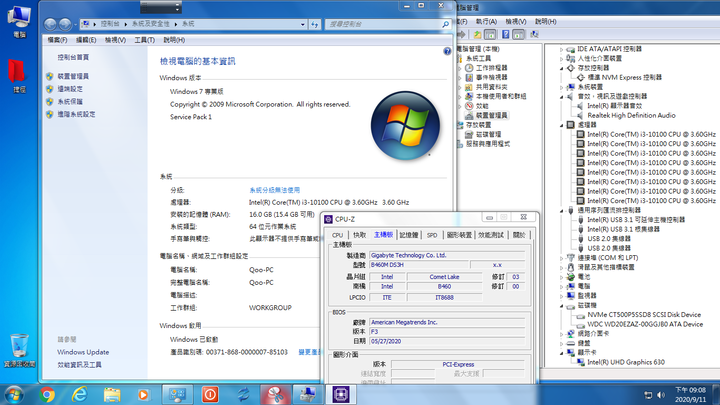The width and height of the screenshot is (720, 405).
Task: Click the 控制台 breadcrumb in address bar
Action: tap(110, 24)
